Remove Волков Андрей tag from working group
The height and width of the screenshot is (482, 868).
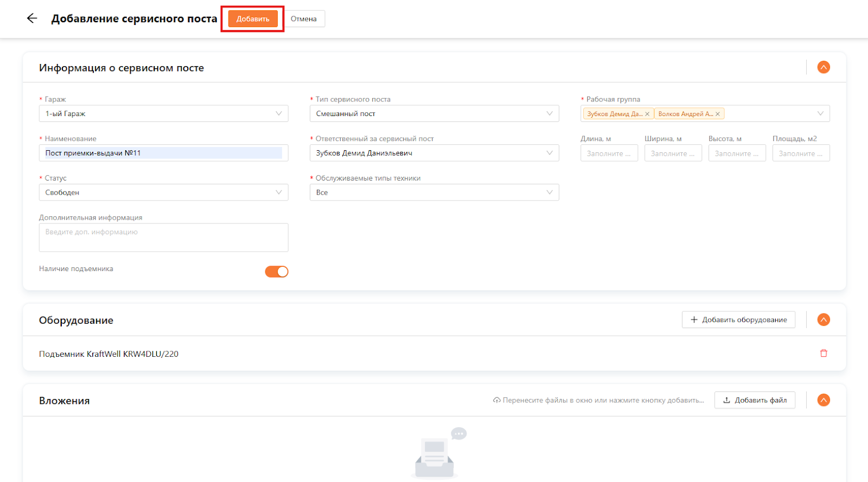[x=718, y=114]
